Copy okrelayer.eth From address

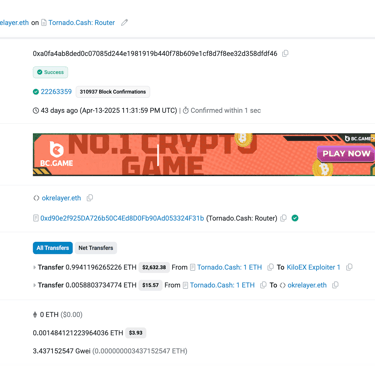pos(90,198)
